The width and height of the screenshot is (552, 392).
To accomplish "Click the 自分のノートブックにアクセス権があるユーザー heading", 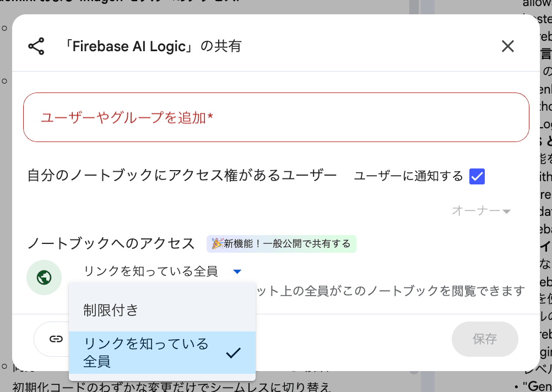I will [x=182, y=175].
